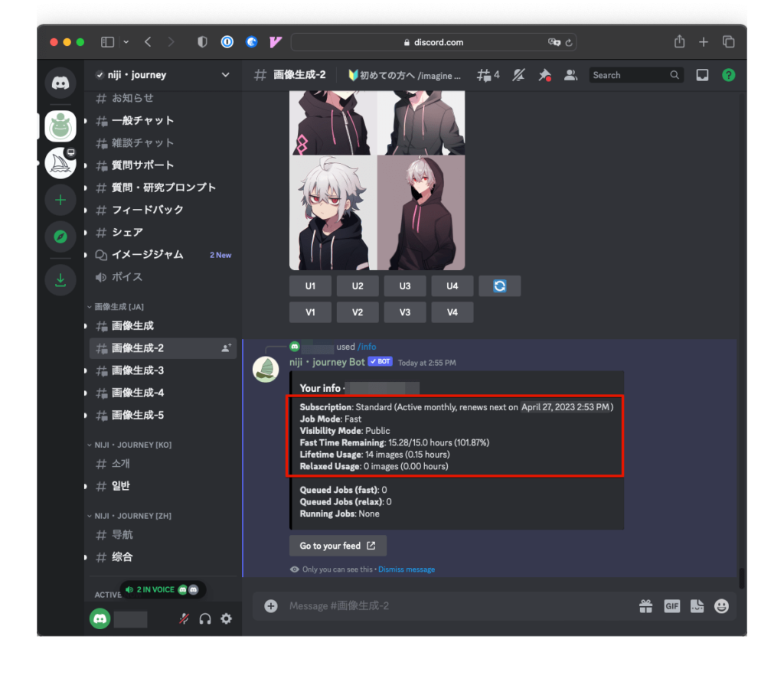Click the Safari discord.com address bar

(x=433, y=43)
